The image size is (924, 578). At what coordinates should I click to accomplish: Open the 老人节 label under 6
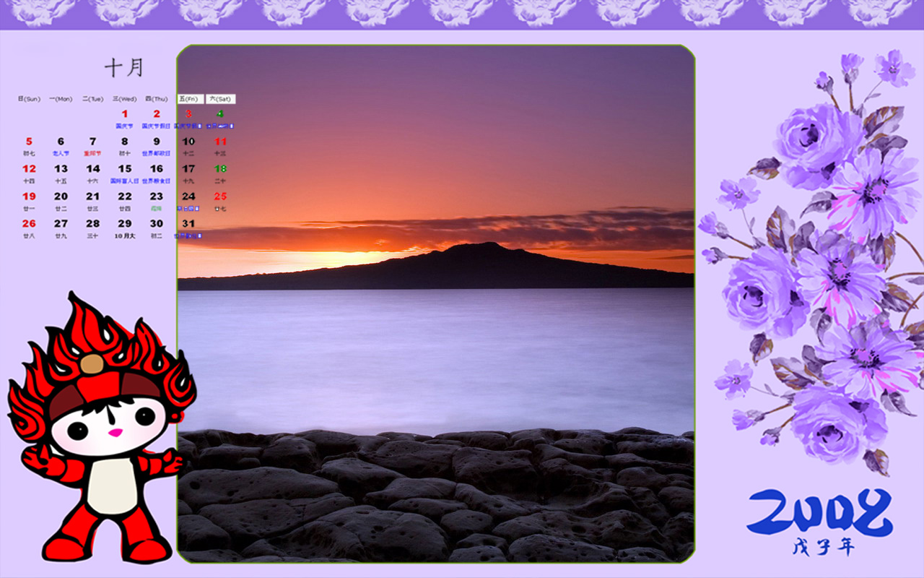click(61, 153)
